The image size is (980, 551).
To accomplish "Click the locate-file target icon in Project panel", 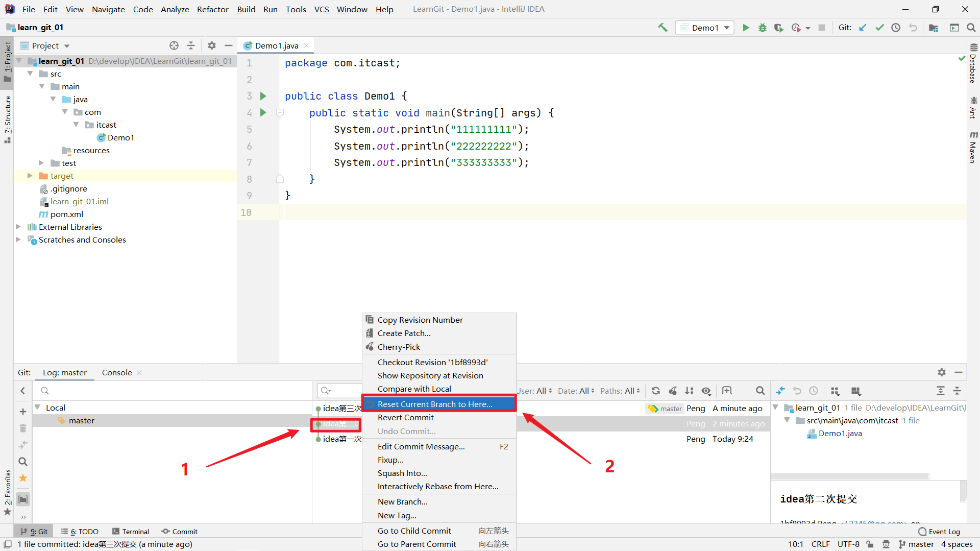I will pos(174,45).
